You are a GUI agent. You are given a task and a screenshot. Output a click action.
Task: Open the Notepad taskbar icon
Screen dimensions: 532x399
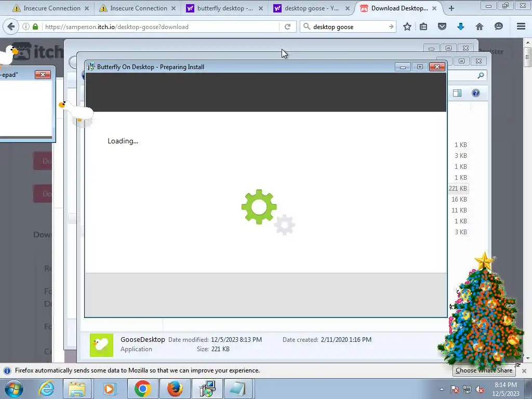(237, 389)
